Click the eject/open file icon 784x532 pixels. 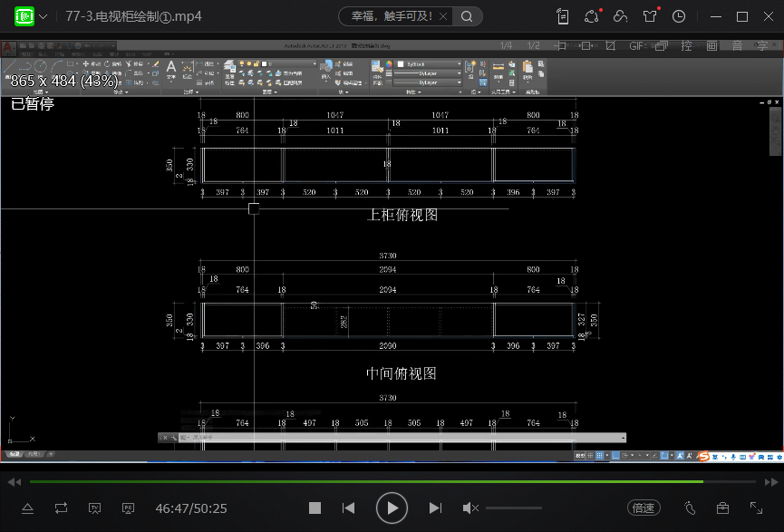[27, 508]
